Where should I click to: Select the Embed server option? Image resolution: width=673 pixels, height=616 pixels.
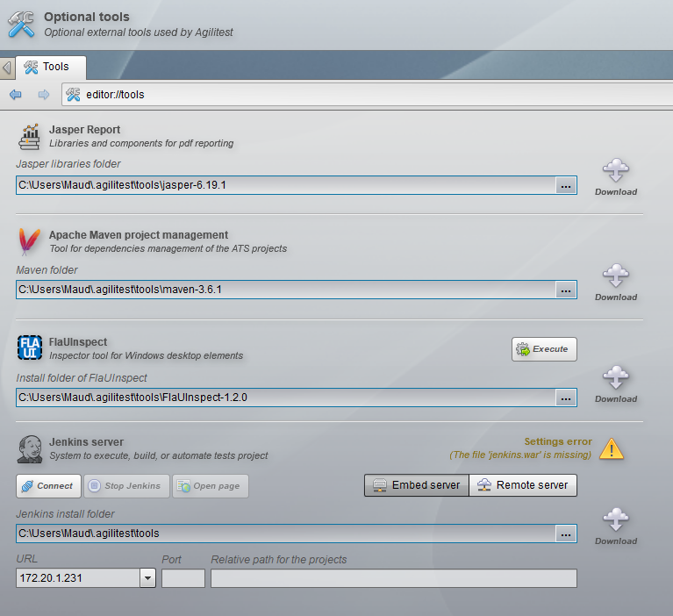coord(417,485)
